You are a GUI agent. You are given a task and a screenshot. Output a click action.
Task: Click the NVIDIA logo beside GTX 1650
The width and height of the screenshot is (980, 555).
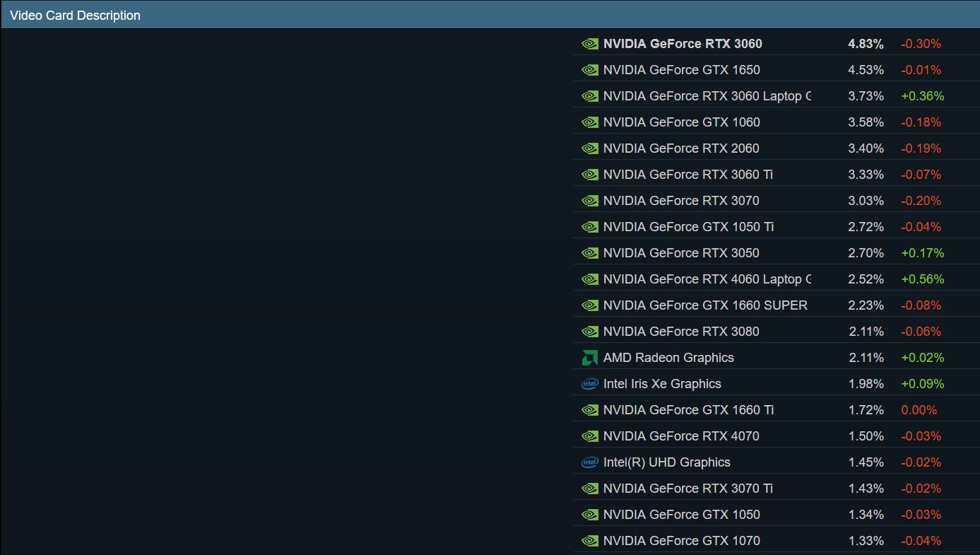click(589, 70)
